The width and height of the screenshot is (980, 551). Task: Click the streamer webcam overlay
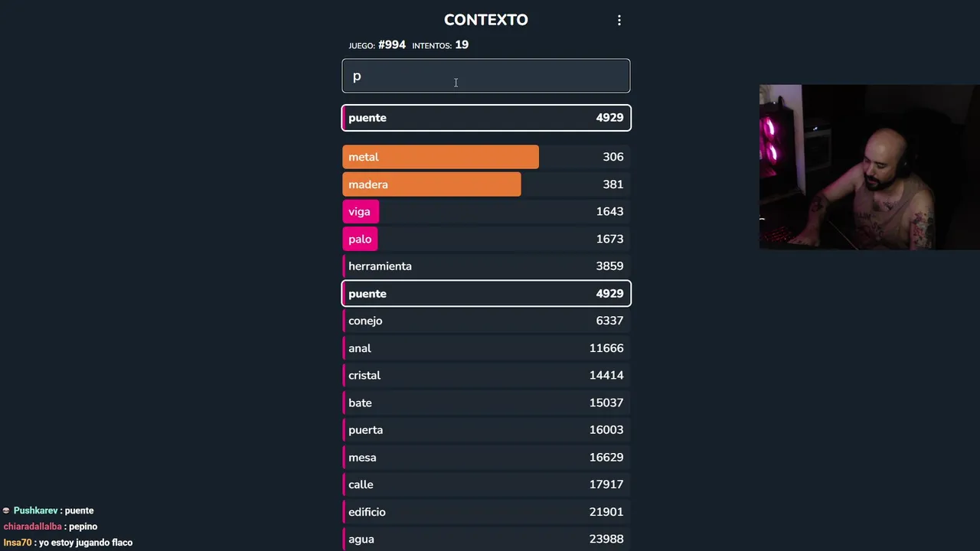[869, 167]
